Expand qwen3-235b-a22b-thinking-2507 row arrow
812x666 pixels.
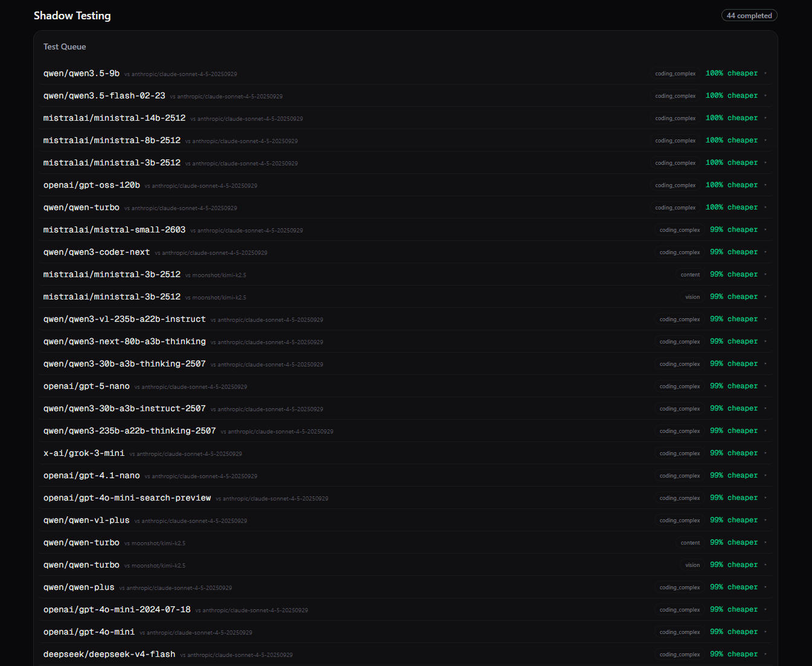[x=766, y=431]
